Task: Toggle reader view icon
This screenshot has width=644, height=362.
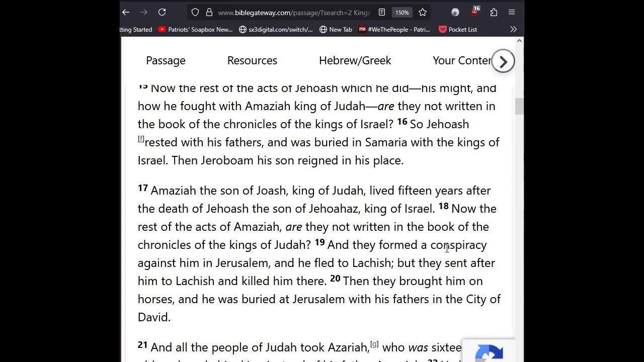Action: click(382, 12)
